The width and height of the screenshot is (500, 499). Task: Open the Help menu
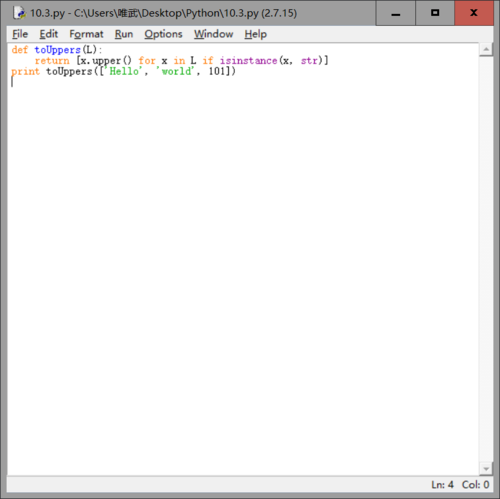(x=255, y=34)
